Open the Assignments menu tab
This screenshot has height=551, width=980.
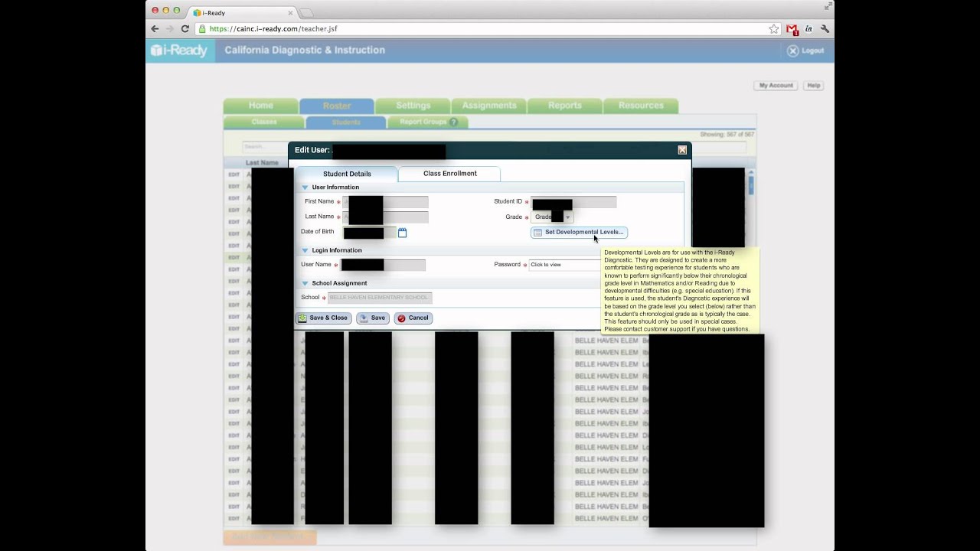coord(488,106)
